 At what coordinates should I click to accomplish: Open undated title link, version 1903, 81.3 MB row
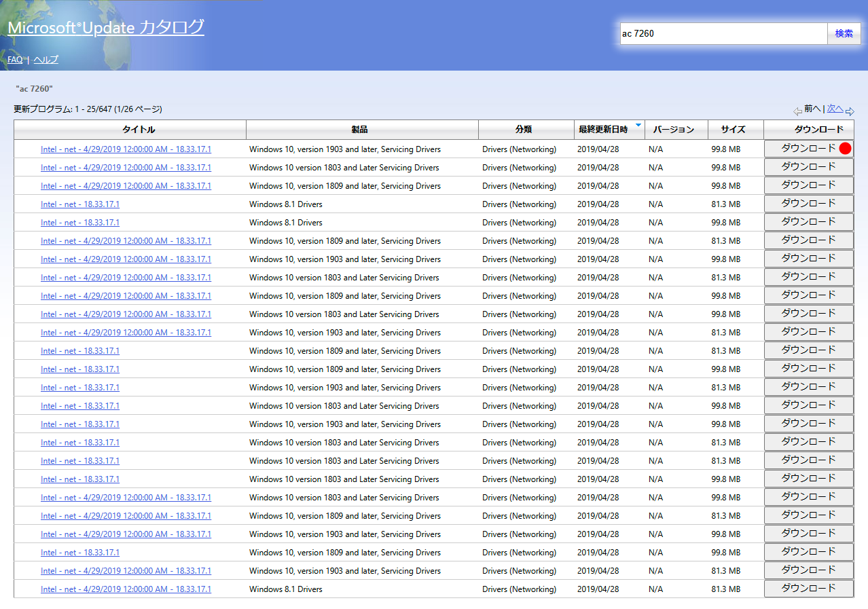pyautogui.click(x=80, y=388)
